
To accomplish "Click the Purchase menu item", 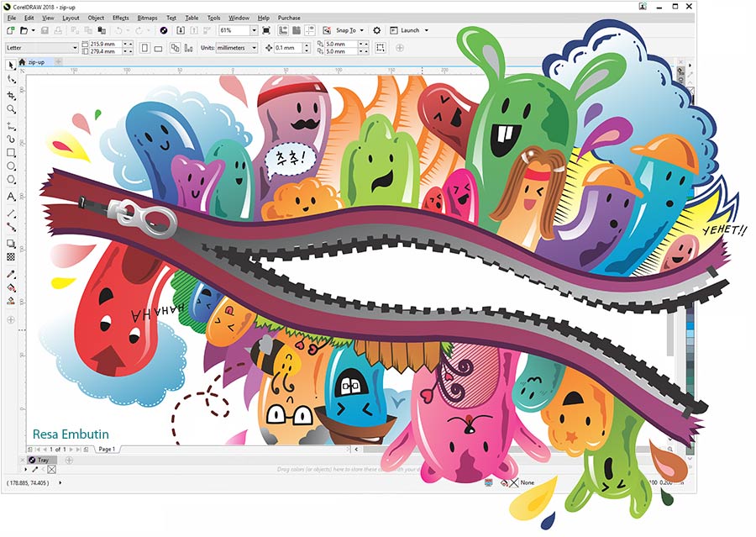I will [x=288, y=17].
